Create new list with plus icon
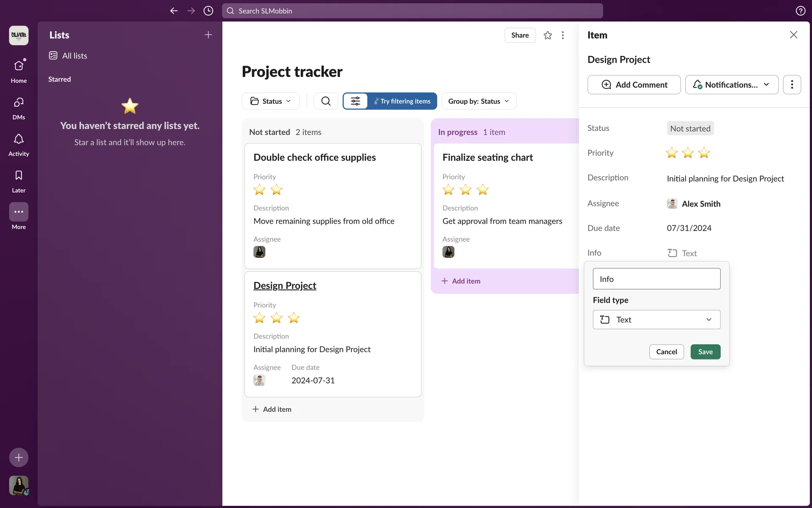The image size is (812, 508). [208, 35]
